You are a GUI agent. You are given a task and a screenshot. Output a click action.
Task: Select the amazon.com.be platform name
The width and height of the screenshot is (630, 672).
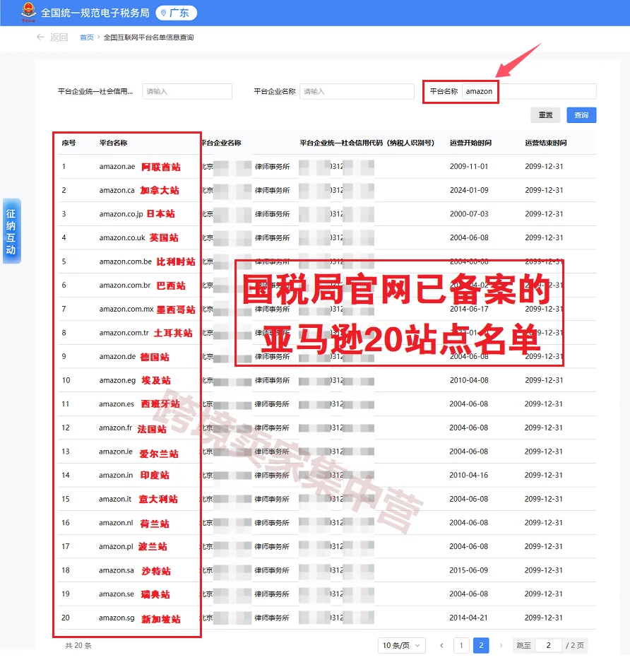click(x=126, y=261)
